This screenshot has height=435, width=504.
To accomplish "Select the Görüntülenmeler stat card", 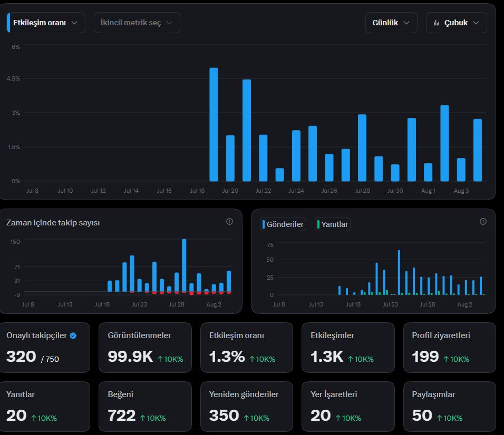I will 146,348.
